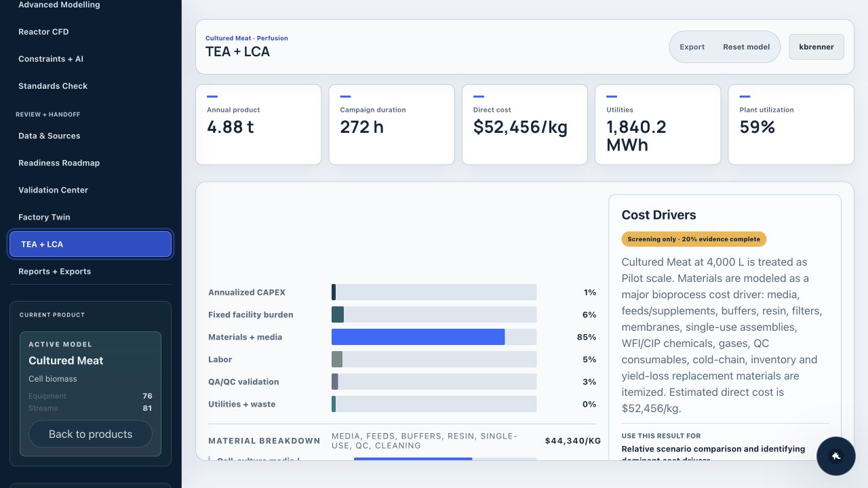The image size is (868, 488).
Task: Click the floating assistant icon button
Action: (835, 456)
